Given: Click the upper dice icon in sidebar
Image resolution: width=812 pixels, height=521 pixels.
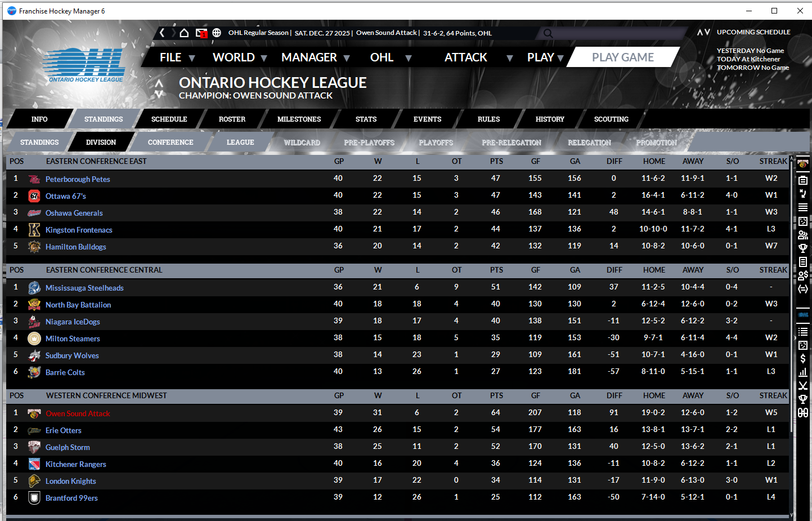Looking at the screenshot, I should click(803, 221).
